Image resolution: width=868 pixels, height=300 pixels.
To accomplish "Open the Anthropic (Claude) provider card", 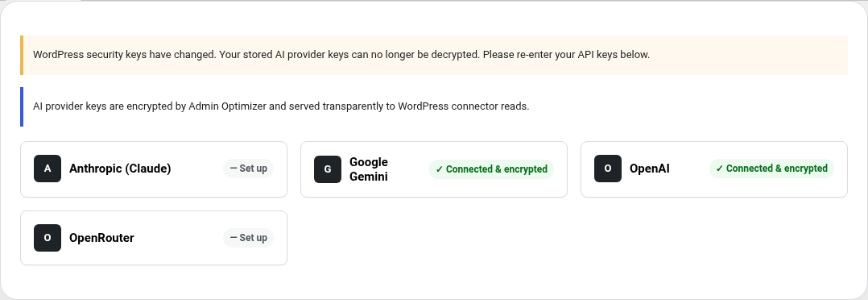I will pos(154,169).
